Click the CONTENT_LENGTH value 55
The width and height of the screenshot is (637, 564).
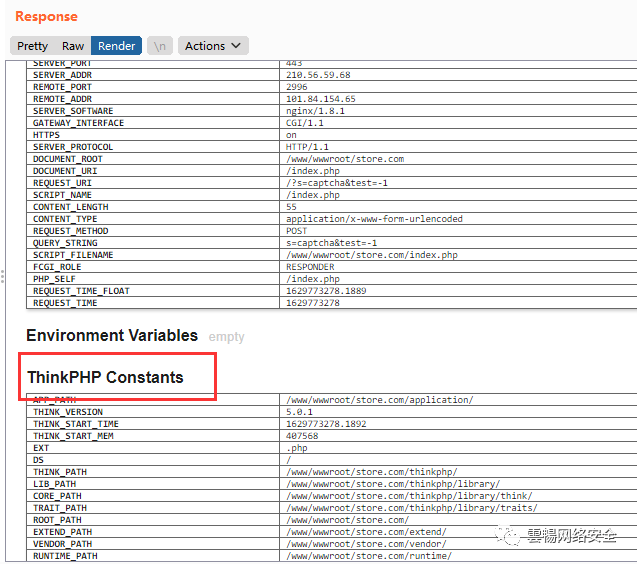[291, 207]
